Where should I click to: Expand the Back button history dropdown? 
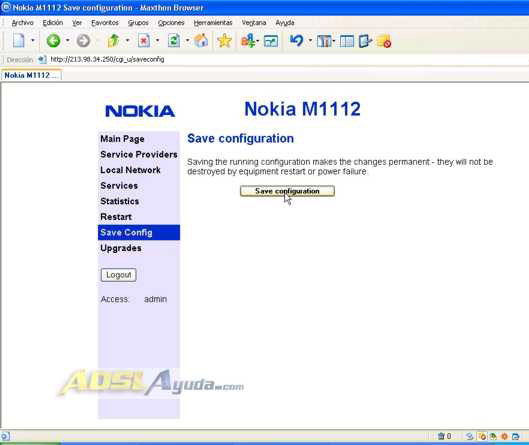click(68, 41)
